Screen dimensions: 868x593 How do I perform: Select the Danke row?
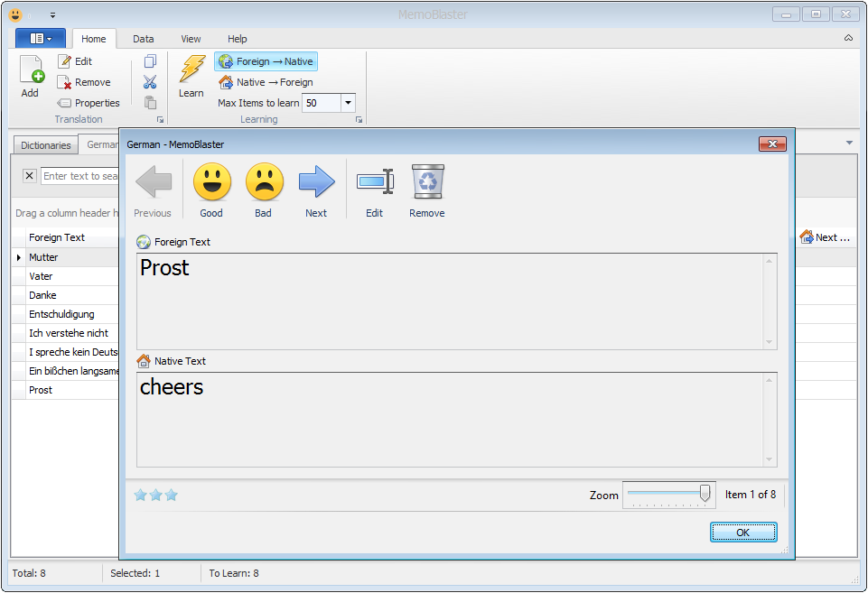[x=65, y=295]
